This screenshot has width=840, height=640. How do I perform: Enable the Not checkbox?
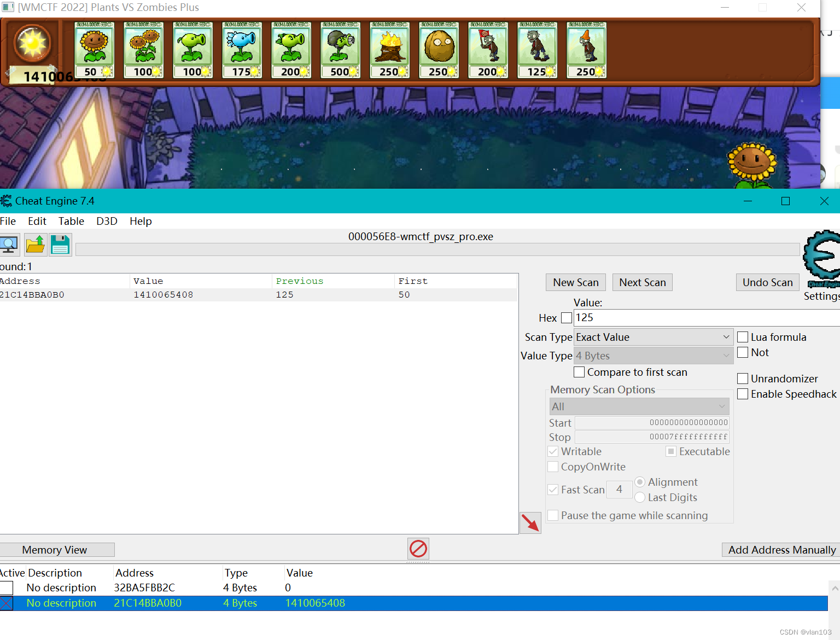[743, 352]
